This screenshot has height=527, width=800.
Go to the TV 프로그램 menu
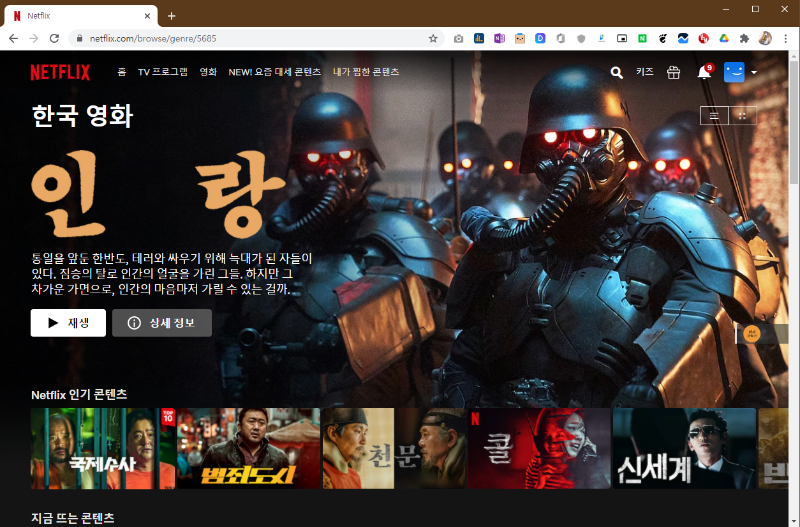(x=162, y=72)
